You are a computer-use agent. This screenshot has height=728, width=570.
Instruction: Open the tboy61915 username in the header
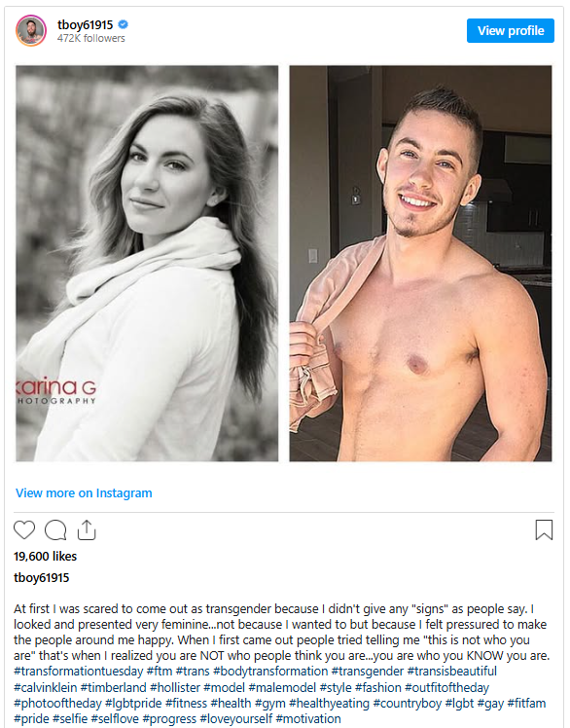tap(86, 24)
